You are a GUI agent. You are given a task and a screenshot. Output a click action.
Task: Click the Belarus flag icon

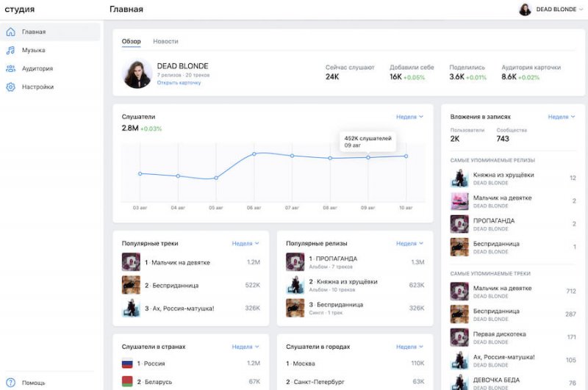(x=128, y=382)
